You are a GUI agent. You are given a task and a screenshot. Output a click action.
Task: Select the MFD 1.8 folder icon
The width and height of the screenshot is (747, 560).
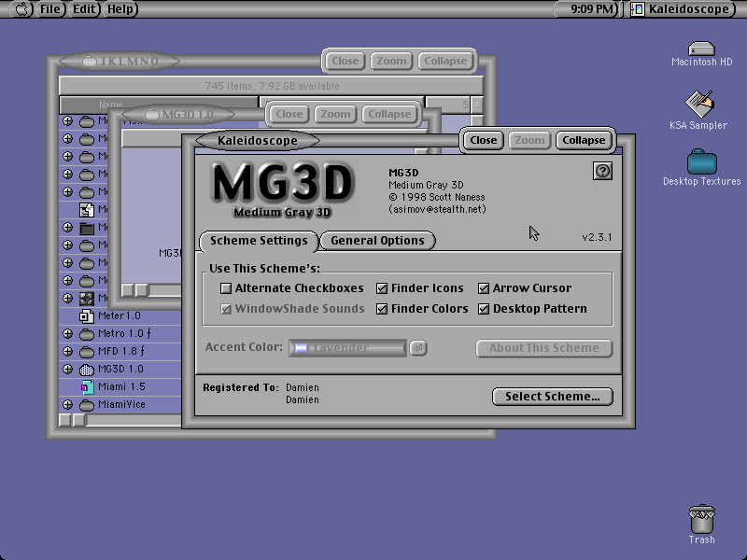[x=86, y=352]
